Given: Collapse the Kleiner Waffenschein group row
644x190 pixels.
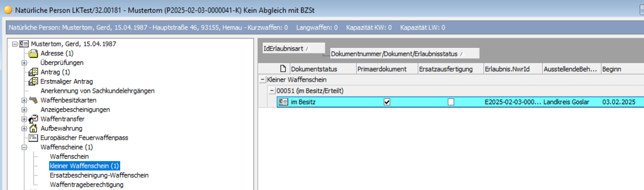Looking at the screenshot, I should (263, 80).
